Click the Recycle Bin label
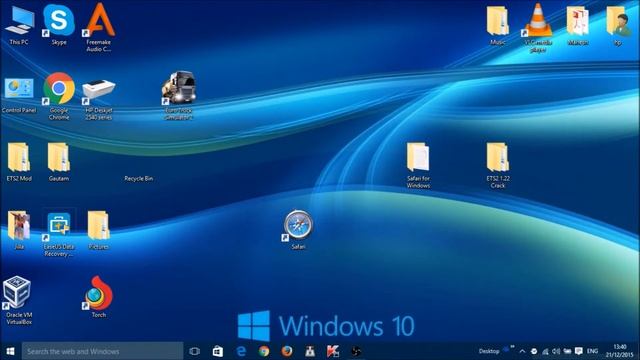The image size is (640, 360). coord(139,178)
